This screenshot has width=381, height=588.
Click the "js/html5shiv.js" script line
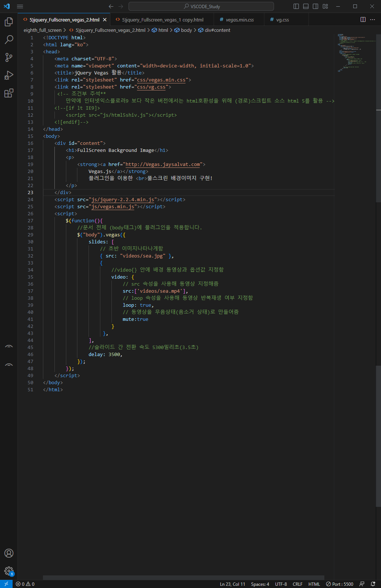pyautogui.click(x=121, y=115)
